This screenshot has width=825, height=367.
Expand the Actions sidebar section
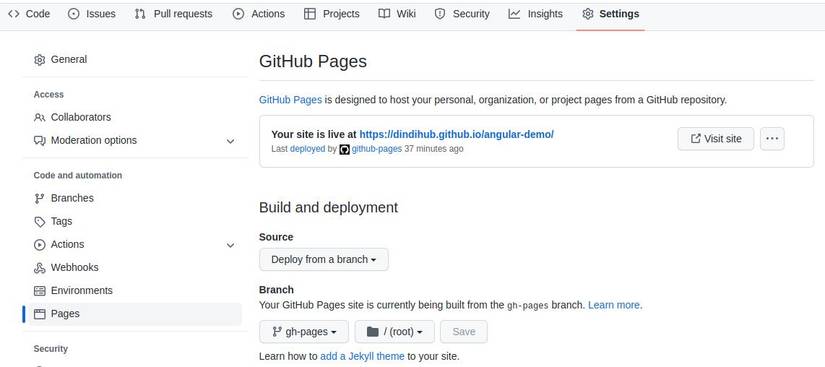click(x=230, y=245)
